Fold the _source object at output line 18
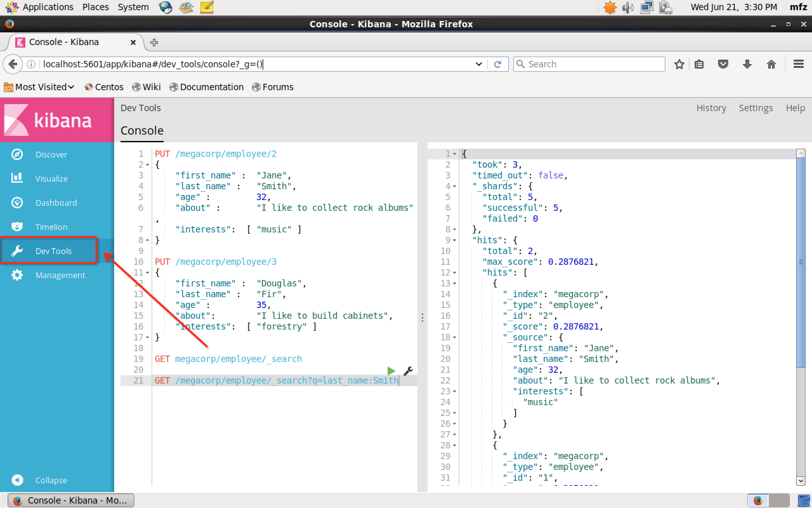Viewport: 812px width, 508px height. click(455, 337)
